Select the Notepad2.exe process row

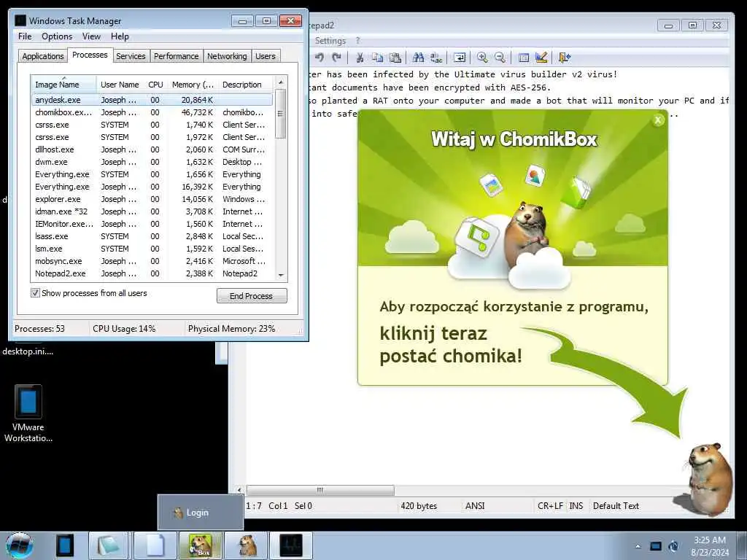152,273
